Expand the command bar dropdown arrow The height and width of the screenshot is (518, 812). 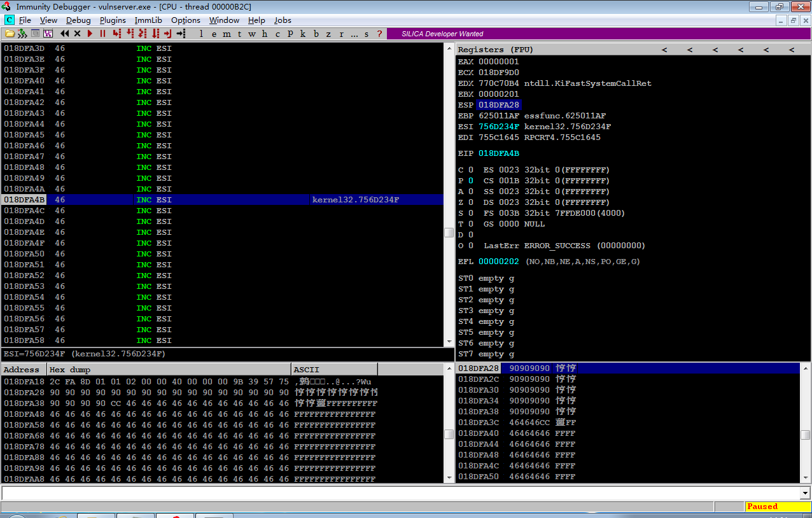(x=806, y=493)
